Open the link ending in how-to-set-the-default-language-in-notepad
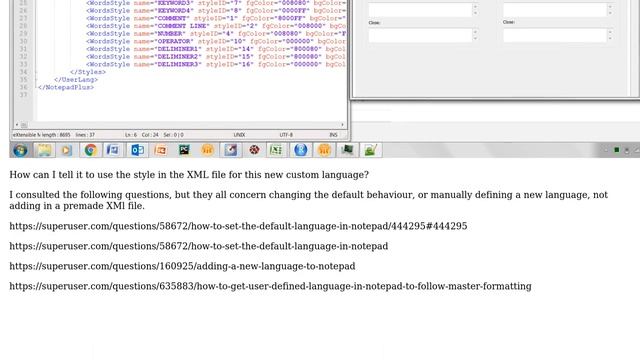The height and width of the screenshot is (360, 640). 199,246
